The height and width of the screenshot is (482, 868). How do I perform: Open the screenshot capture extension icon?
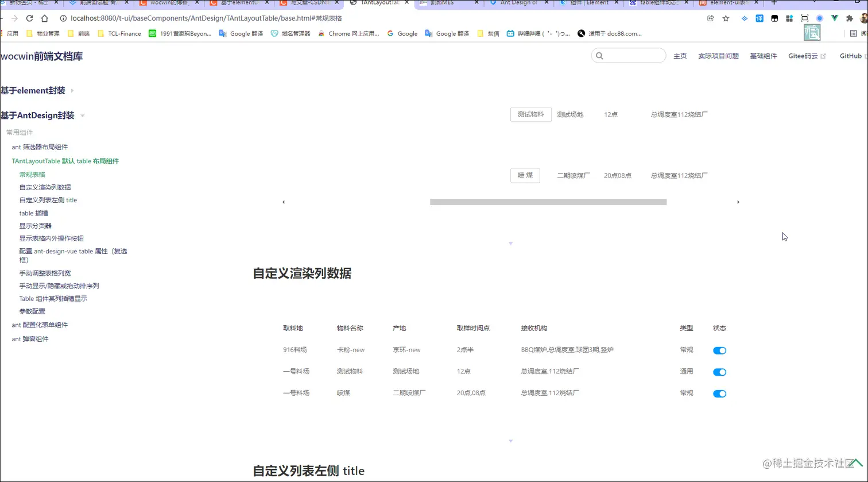coord(805,18)
